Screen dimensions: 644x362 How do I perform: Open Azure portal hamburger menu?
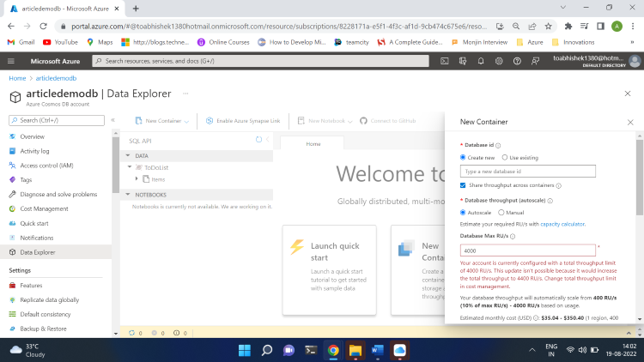(11, 61)
